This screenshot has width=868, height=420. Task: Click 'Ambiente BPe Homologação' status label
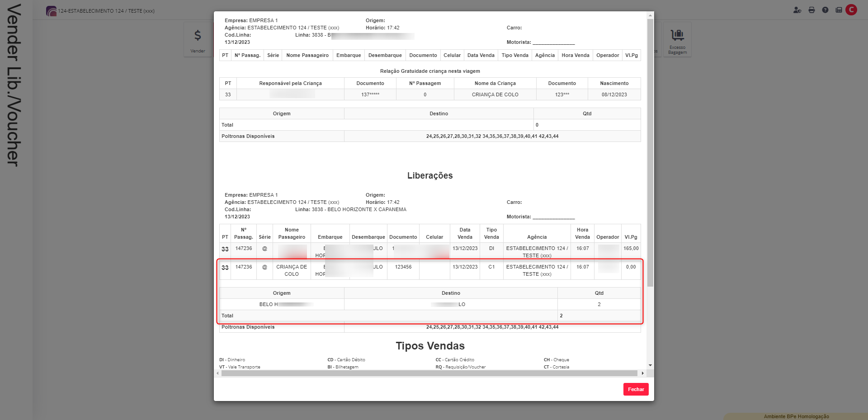pos(796,416)
